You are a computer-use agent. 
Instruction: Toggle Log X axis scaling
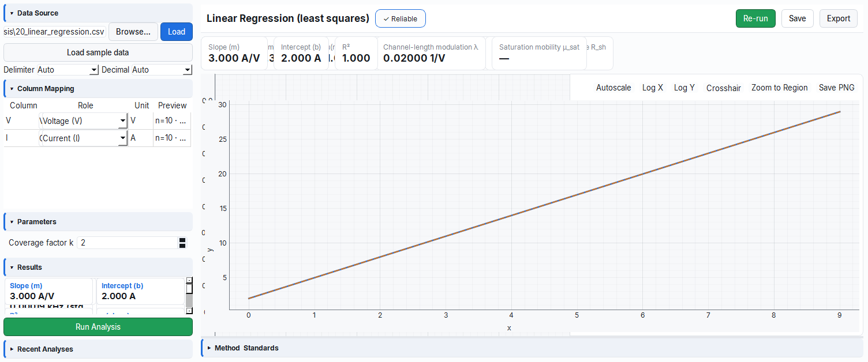tap(653, 88)
